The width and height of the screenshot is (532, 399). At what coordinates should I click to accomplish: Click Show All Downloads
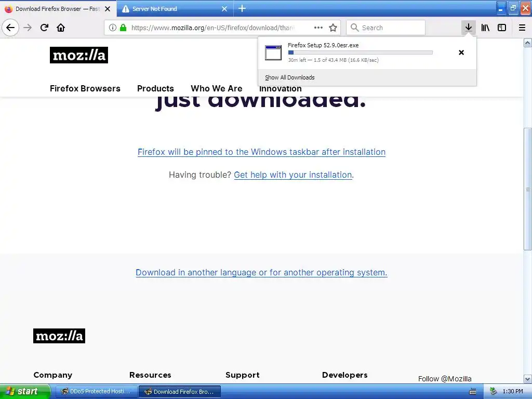click(290, 77)
